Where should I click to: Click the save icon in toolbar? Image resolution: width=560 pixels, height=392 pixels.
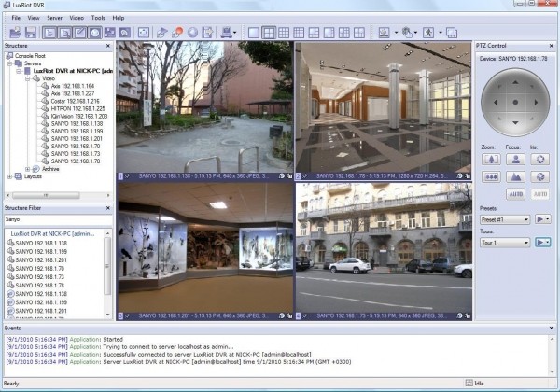coord(29,33)
